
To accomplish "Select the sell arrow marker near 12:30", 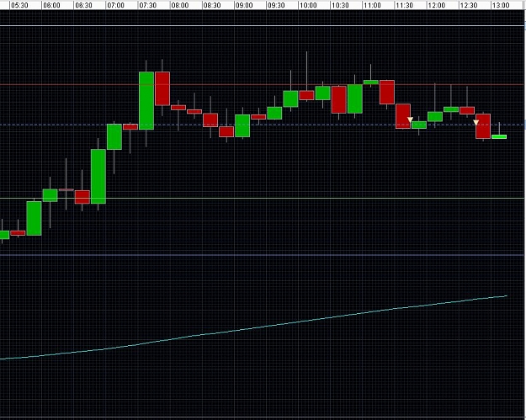I will click(x=476, y=122).
